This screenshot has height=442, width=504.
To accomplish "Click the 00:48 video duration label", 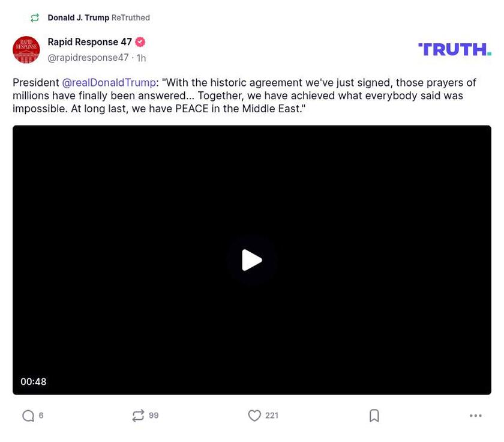I will [x=33, y=382].
